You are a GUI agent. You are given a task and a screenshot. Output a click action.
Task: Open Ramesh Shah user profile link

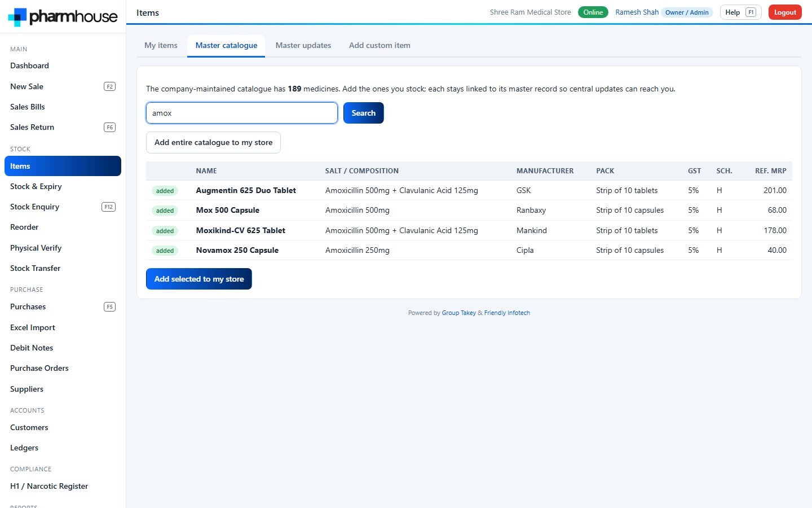[x=637, y=12]
